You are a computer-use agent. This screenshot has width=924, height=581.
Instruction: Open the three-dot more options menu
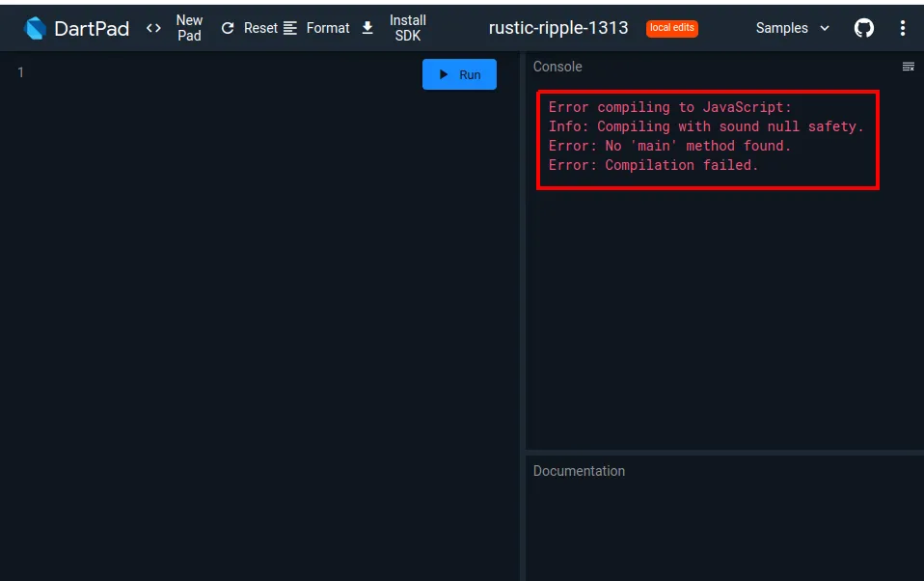click(902, 28)
